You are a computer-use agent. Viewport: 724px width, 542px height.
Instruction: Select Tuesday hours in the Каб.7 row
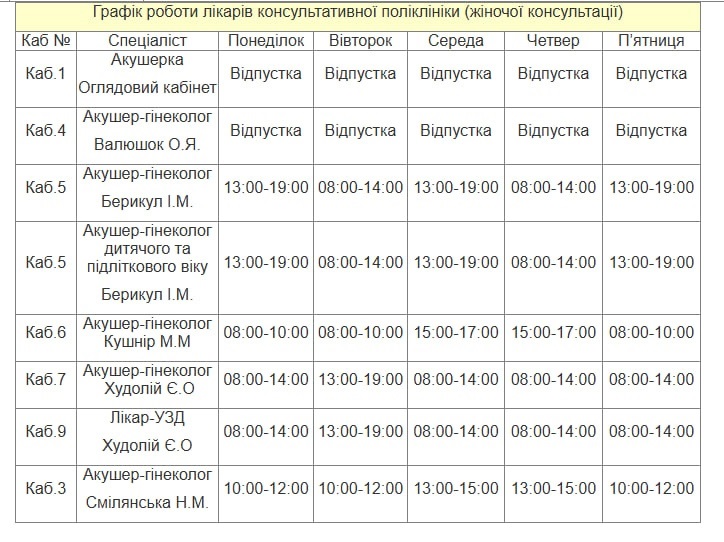click(360, 379)
